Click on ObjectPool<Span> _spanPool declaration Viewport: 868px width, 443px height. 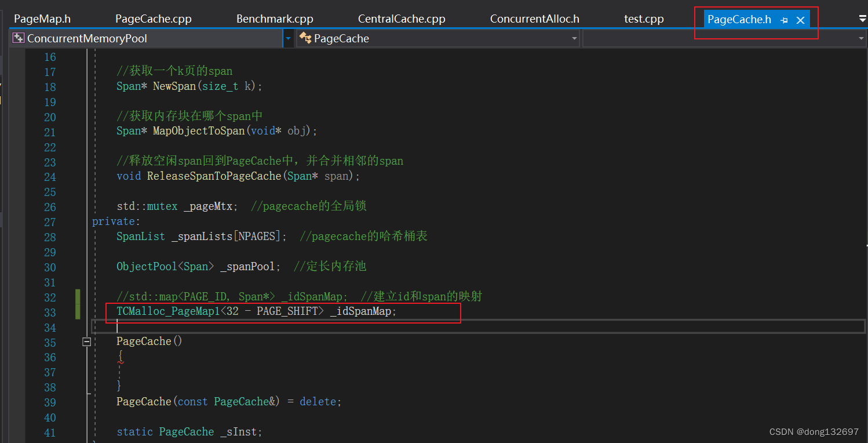click(x=199, y=267)
